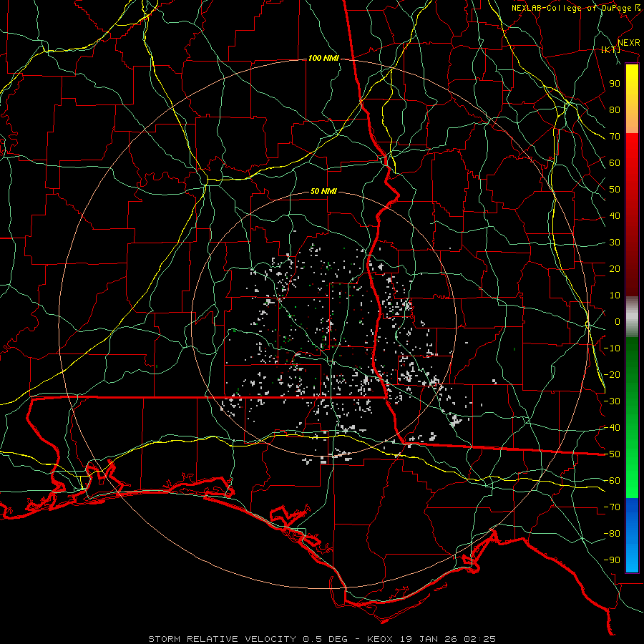Click the -30 value on velocity scale
This screenshot has height=644, width=644.
612,401
